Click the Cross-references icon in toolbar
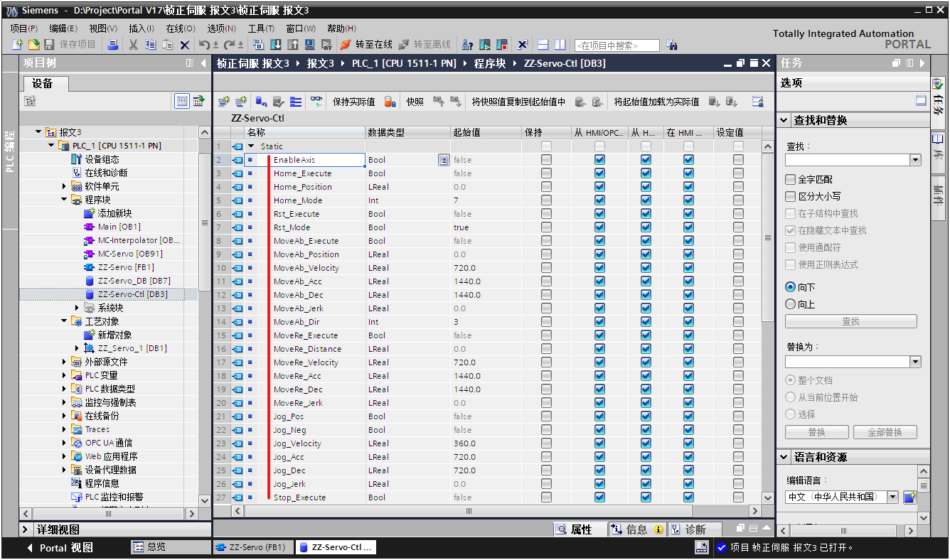 (x=522, y=44)
